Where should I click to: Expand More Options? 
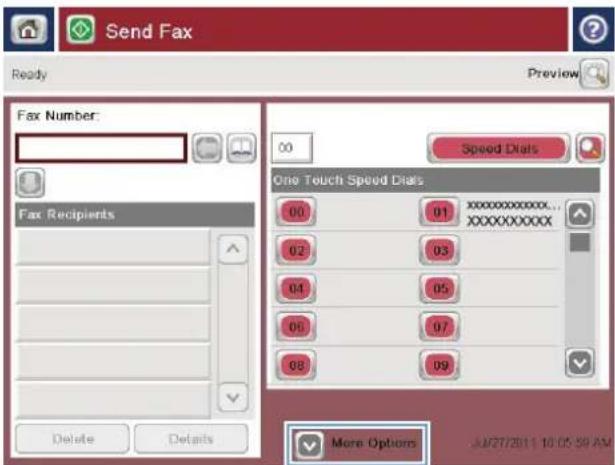(357, 444)
